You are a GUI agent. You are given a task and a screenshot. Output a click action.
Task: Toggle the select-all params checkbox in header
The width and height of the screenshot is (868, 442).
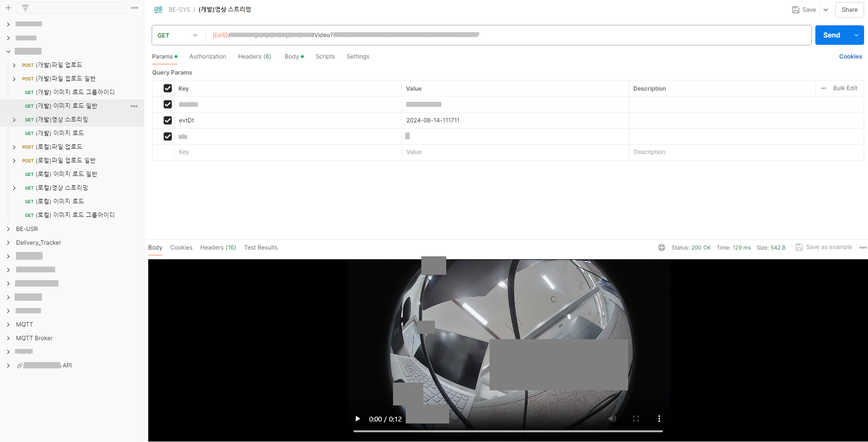point(168,88)
